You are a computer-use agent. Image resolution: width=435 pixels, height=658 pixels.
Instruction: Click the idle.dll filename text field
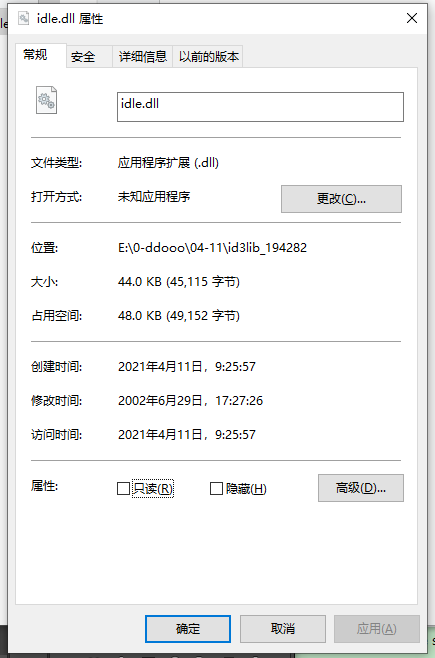tap(260, 107)
